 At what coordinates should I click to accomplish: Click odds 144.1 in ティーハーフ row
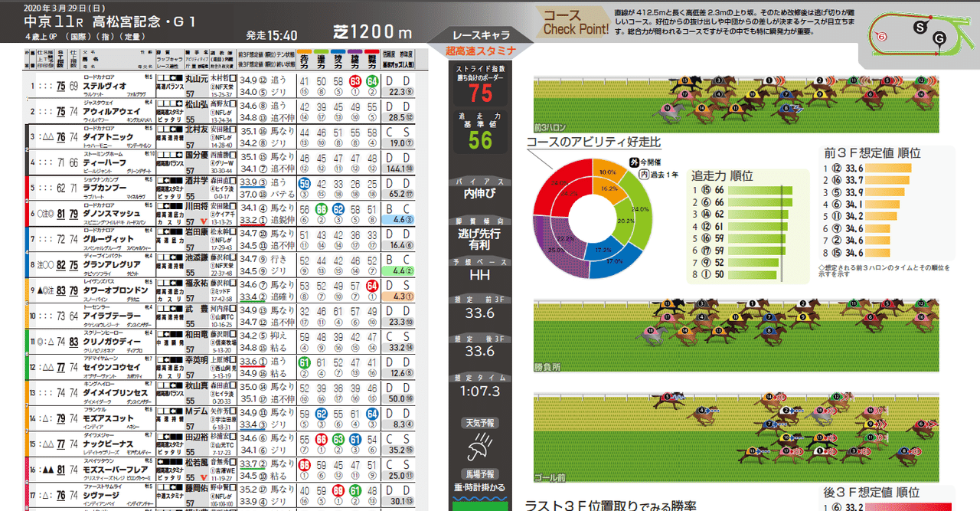[x=399, y=168]
